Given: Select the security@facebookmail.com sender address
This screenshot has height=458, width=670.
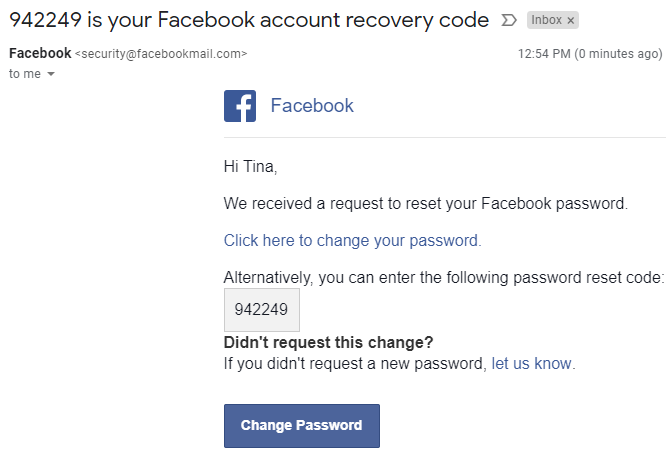Looking at the screenshot, I should coord(161,54).
